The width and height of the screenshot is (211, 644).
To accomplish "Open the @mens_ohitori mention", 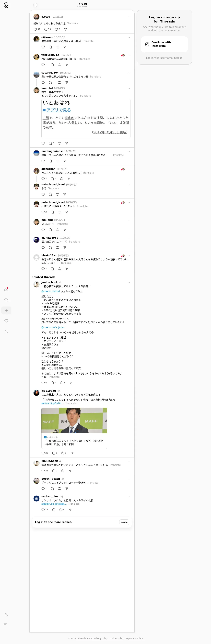I will [x=51, y=291].
